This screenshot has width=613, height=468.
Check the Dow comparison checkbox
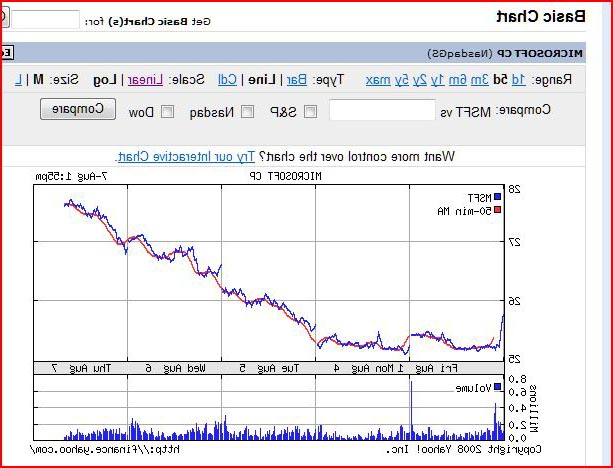click(167, 111)
